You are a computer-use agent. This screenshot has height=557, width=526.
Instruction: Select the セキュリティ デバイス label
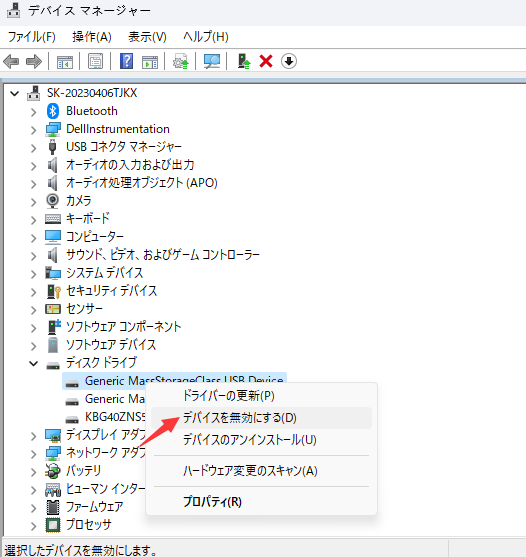[112, 291]
